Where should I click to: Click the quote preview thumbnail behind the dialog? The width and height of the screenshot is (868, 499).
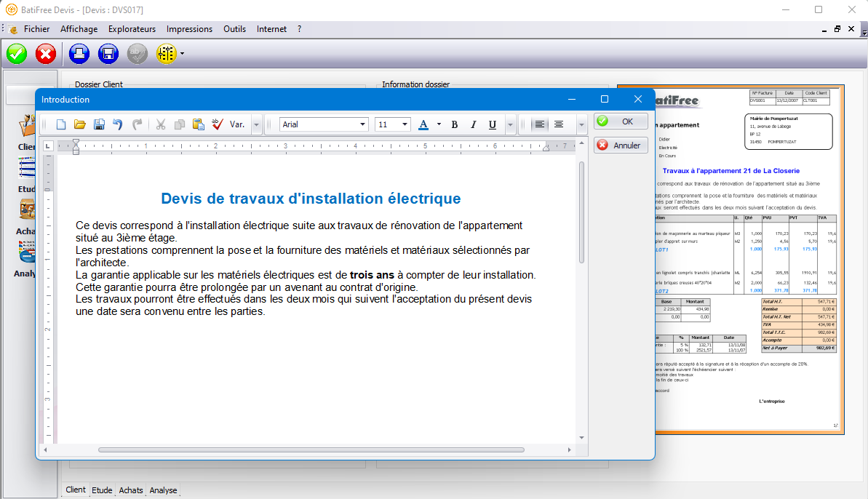pos(749,260)
